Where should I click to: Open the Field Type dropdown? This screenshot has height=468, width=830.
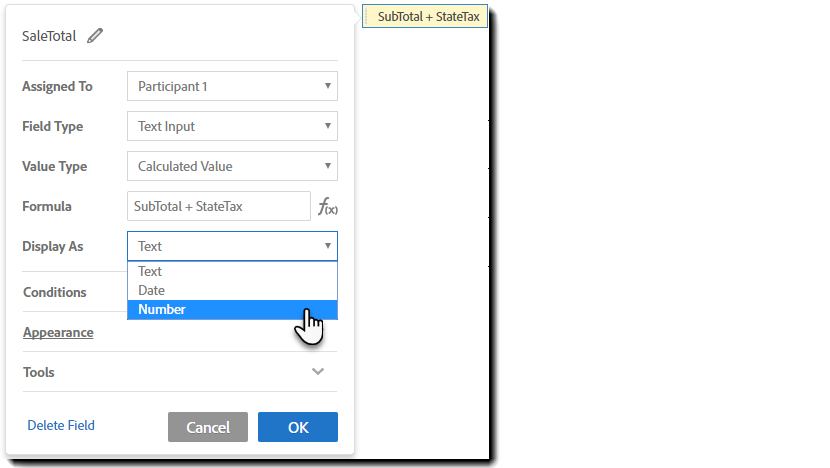coord(232,127)
